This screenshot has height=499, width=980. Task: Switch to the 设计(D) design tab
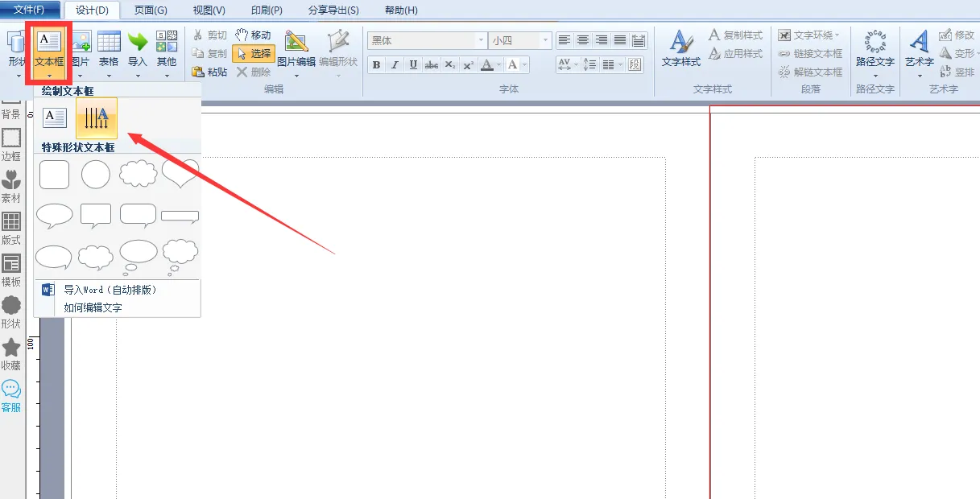(x=92, y=10)
